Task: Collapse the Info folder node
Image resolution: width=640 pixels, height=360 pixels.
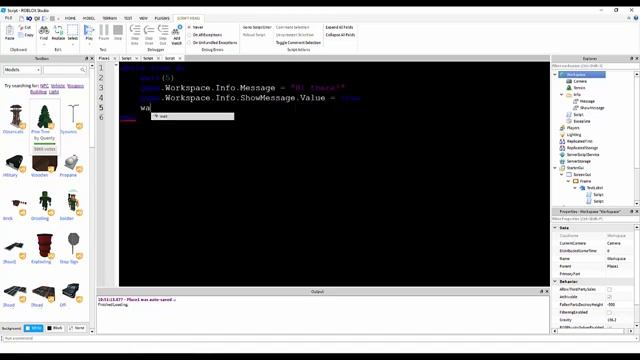Action: pos(562,95)
